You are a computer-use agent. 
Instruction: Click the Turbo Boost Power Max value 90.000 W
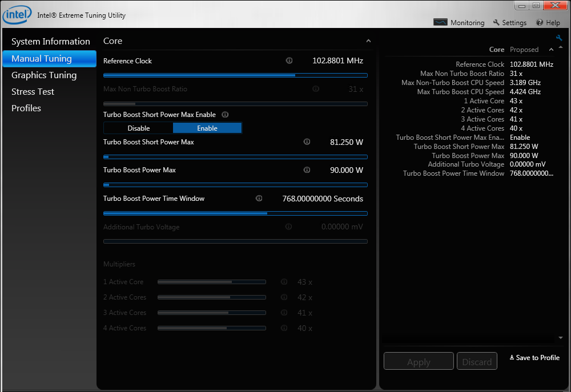coord(347,170)
